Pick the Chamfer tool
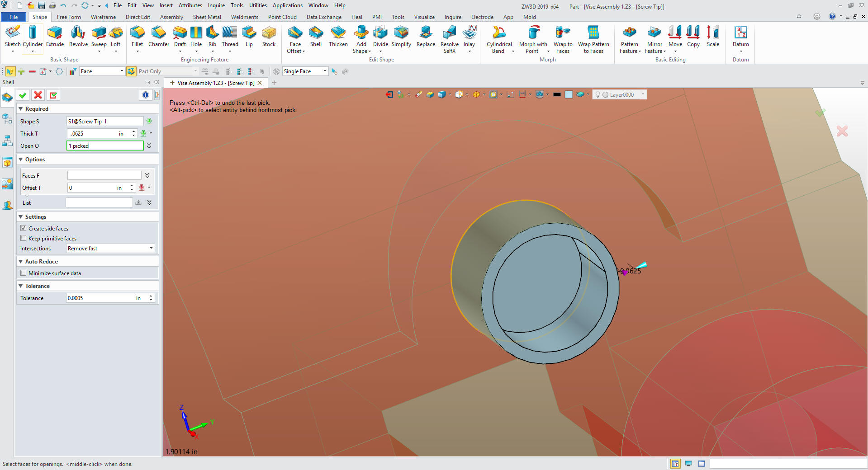The image size is (868, 470). click(x=159, y=36)
